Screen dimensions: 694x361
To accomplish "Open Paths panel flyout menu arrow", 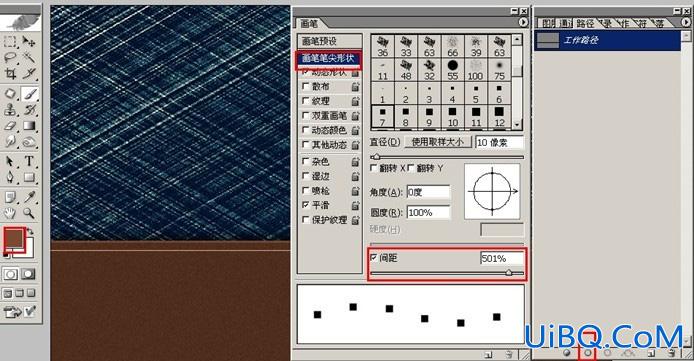I will [x=686, y=22].
